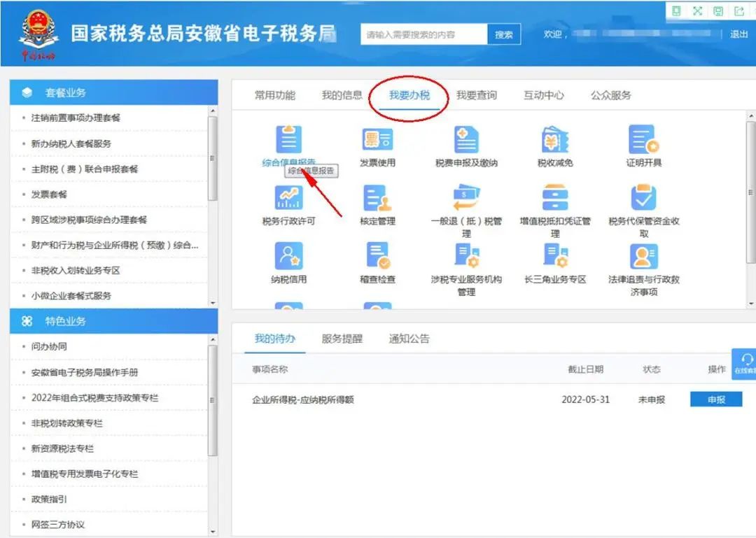
Task: Open 增值税抵扣凭证管理 icon
Action: coord(555,198)
